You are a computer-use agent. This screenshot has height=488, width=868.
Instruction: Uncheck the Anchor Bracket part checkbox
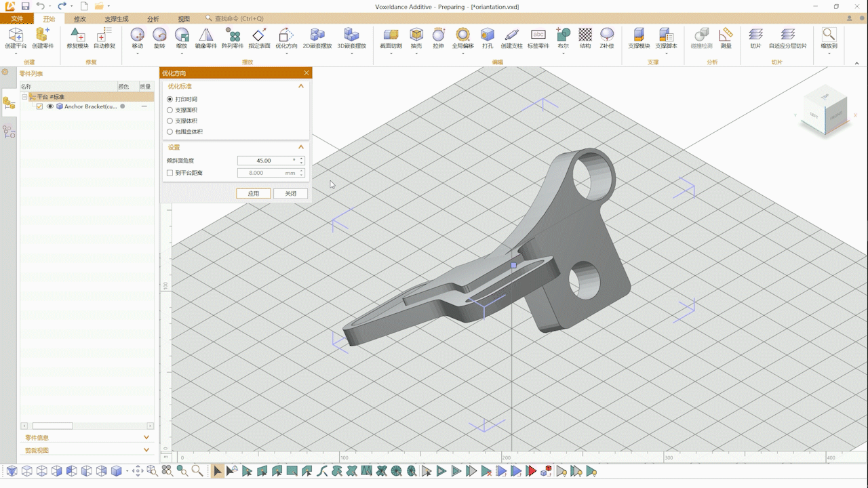(x=39, y=106)
